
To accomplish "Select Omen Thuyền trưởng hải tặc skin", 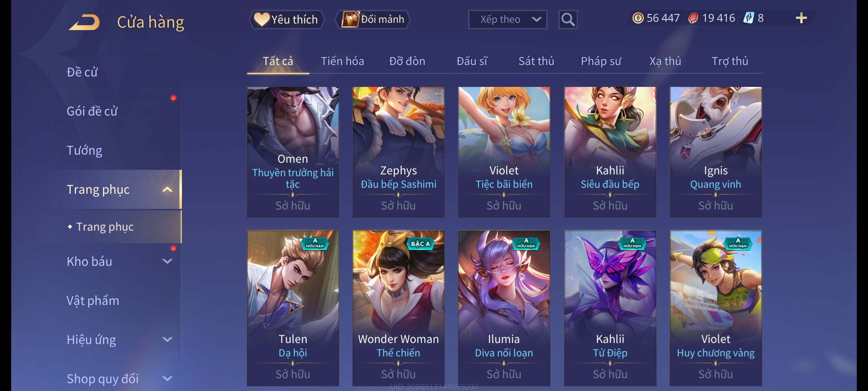I will tap(293, 152).
